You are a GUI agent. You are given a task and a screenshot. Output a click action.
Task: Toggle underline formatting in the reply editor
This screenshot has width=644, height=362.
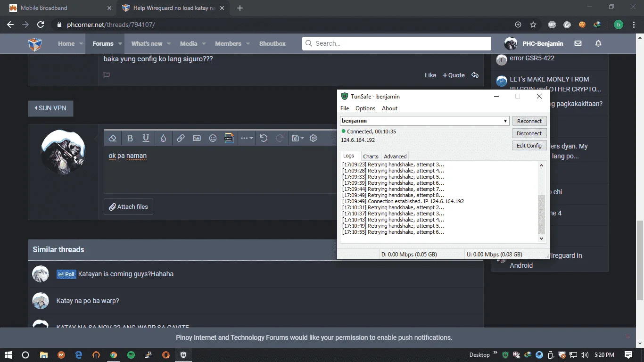tap(146, 138)
